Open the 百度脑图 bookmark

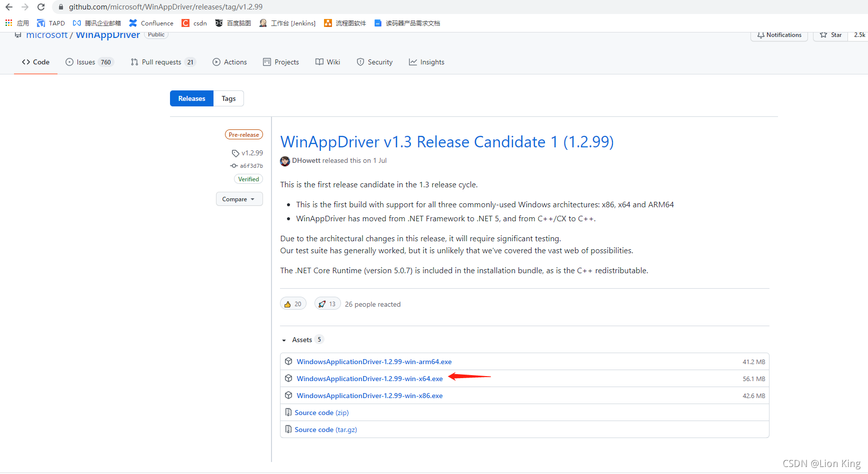[233, 23]
